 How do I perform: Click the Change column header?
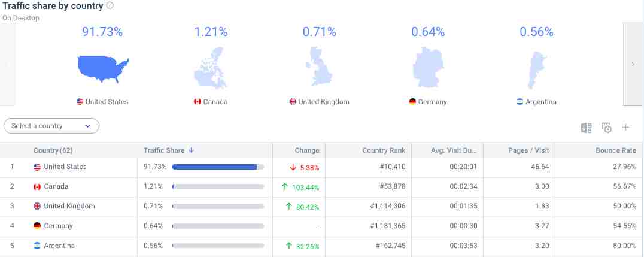pyautogui.click(x=306, y=150)
